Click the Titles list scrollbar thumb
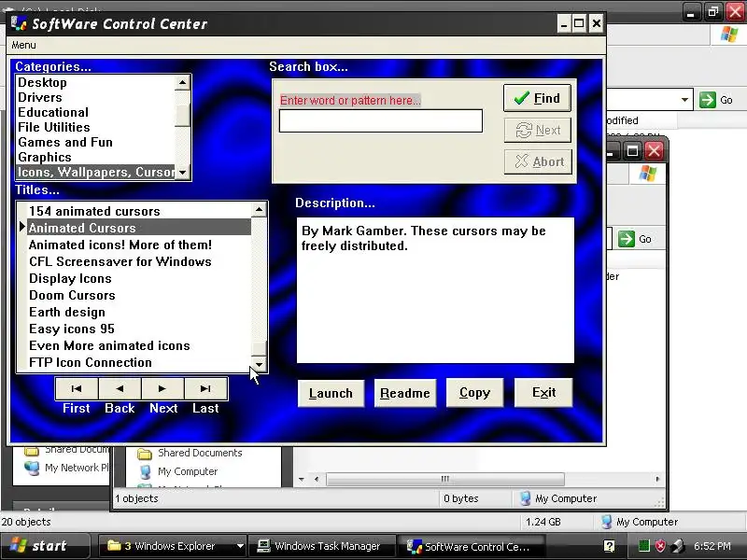Image resolution: width=747 pixels, height=560 pixels. pyautogui.click(x=259, y=348)
